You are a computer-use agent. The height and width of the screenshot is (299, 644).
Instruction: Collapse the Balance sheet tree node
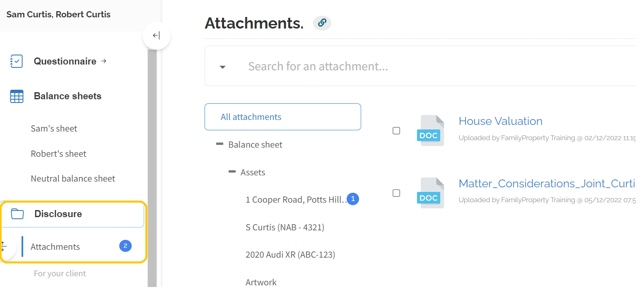pos(219,144)
